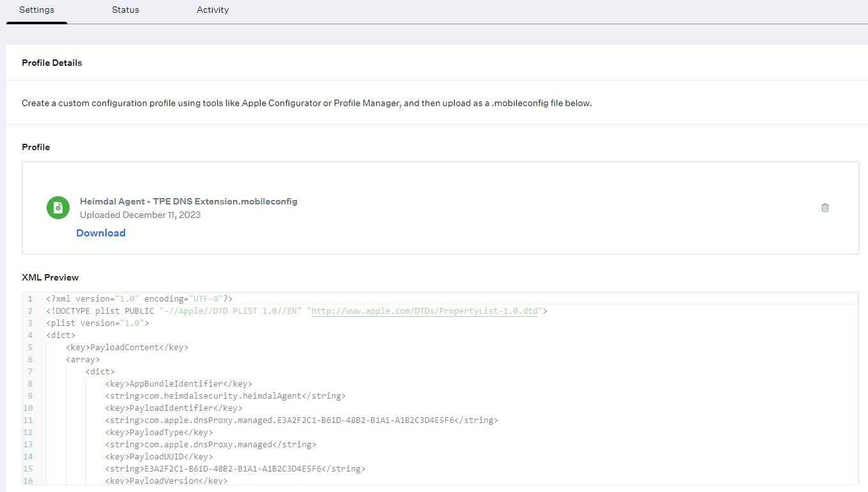Click the PayloadUUID key line
This screenshot has height=492, width=868.
tap(159, 457)
